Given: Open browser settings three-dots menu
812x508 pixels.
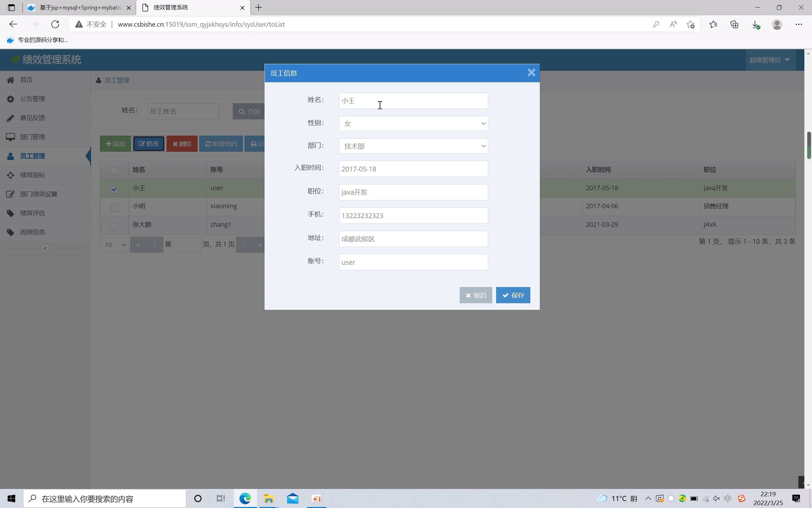Looking at the screenshot, I should (x=799, y=24).
